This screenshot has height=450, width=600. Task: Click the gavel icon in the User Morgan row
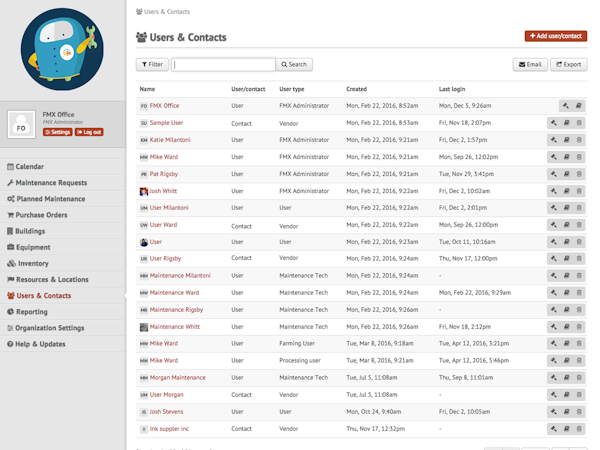[553, 395]
